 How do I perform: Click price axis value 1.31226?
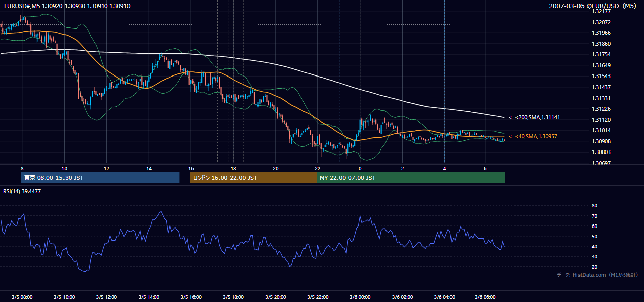tap(601, 109)
